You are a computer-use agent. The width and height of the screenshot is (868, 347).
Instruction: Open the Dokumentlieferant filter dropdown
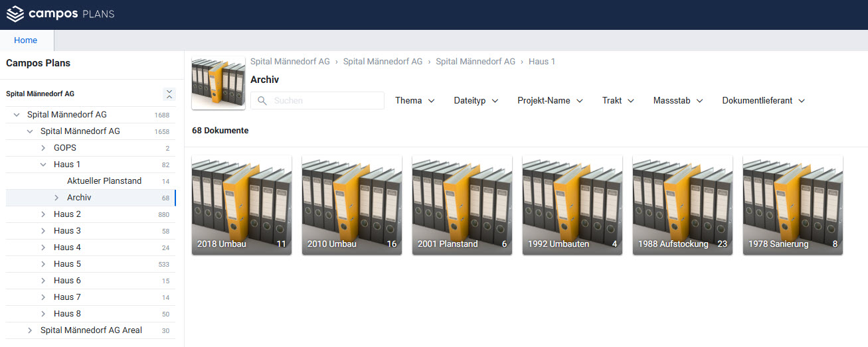click(763, 101)
